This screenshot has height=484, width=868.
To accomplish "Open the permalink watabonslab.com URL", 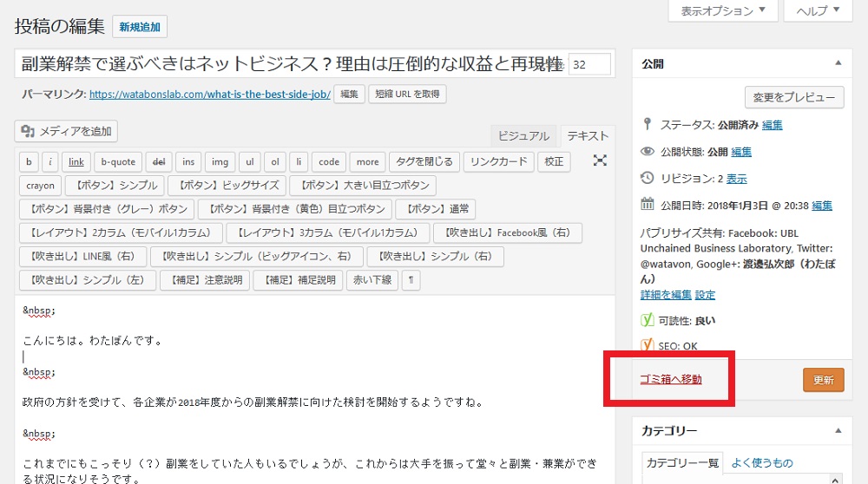I will [x=210, y=95].
